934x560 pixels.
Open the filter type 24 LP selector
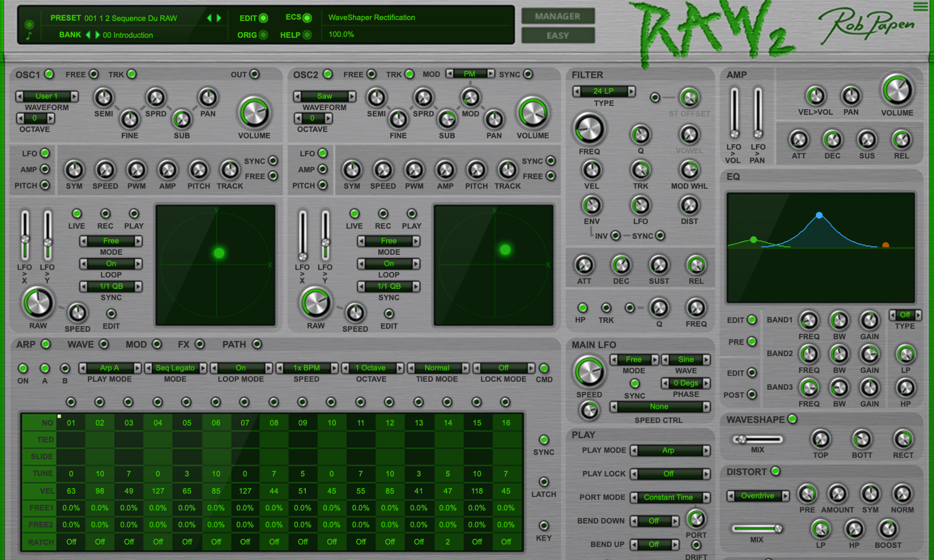click(x=604, y=91)
